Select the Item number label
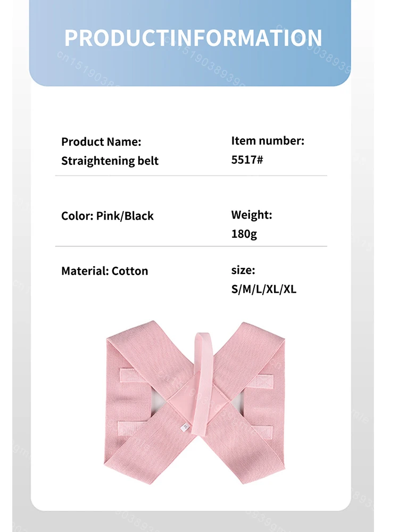This screenshot has height=532, width=399. click(x=268, y=140)
